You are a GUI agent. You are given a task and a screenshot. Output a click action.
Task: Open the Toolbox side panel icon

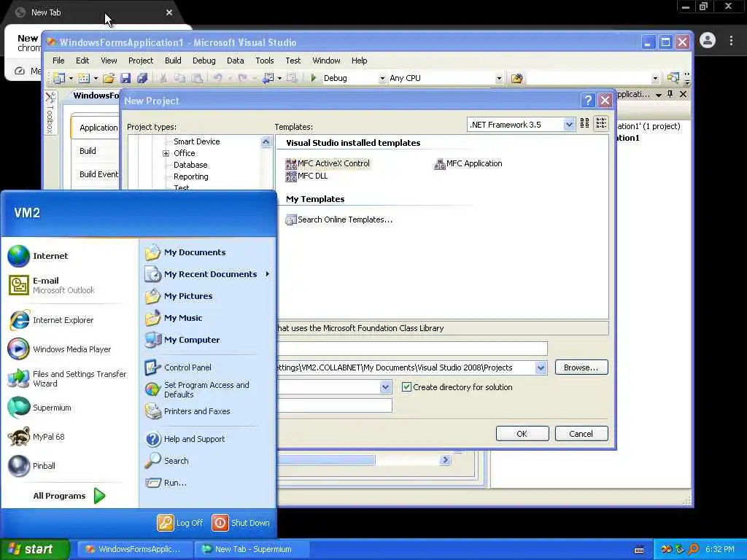(50, 113)
